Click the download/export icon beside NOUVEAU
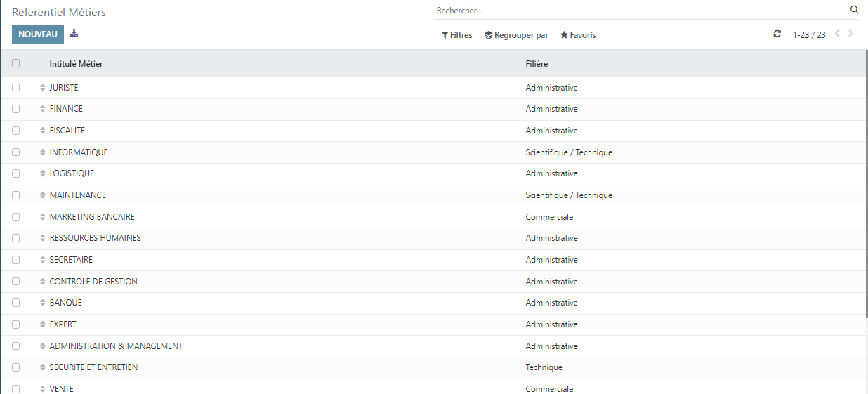Viewport: 868px width, 394px height. (x=74, y=34)
